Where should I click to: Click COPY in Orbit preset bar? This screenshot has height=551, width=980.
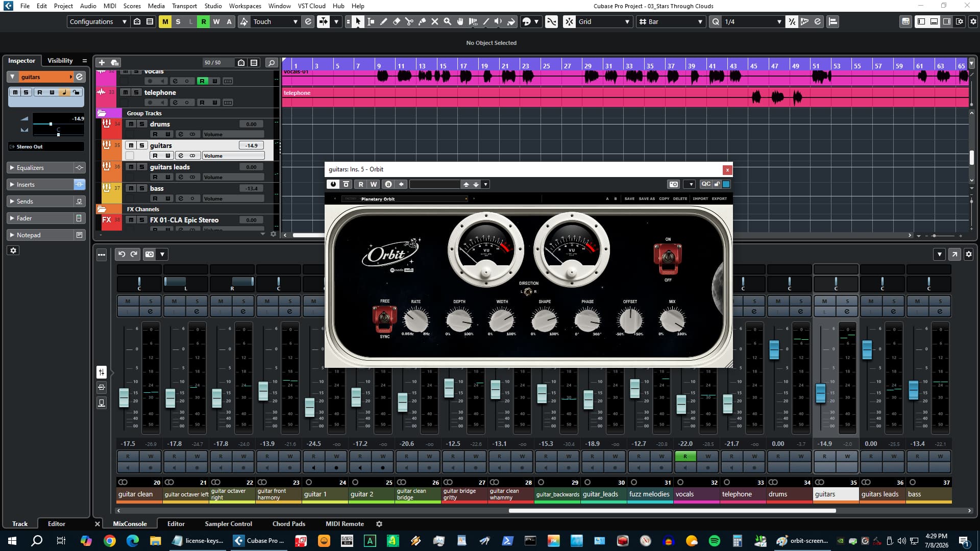pyautogui.click(x=664, y=198)
